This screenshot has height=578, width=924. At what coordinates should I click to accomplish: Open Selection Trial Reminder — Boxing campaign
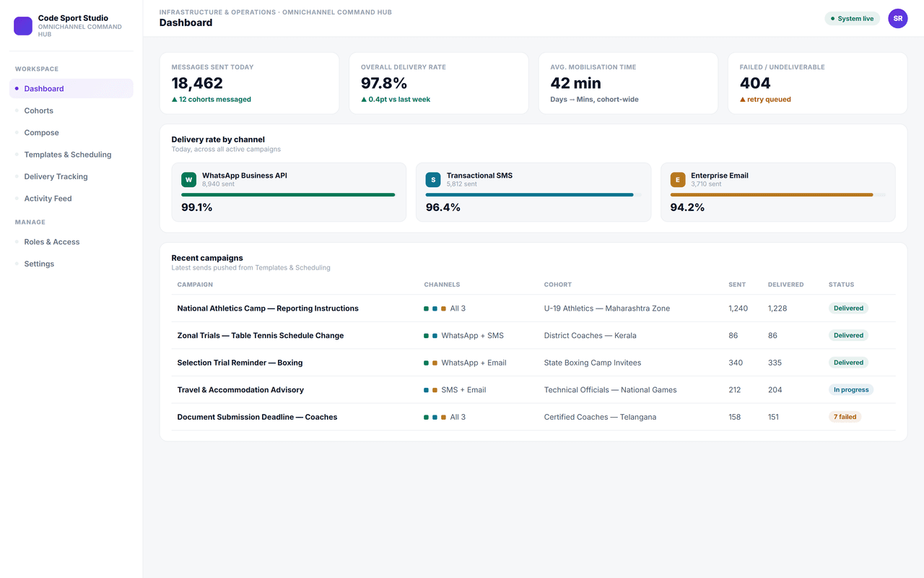(240, 363)
